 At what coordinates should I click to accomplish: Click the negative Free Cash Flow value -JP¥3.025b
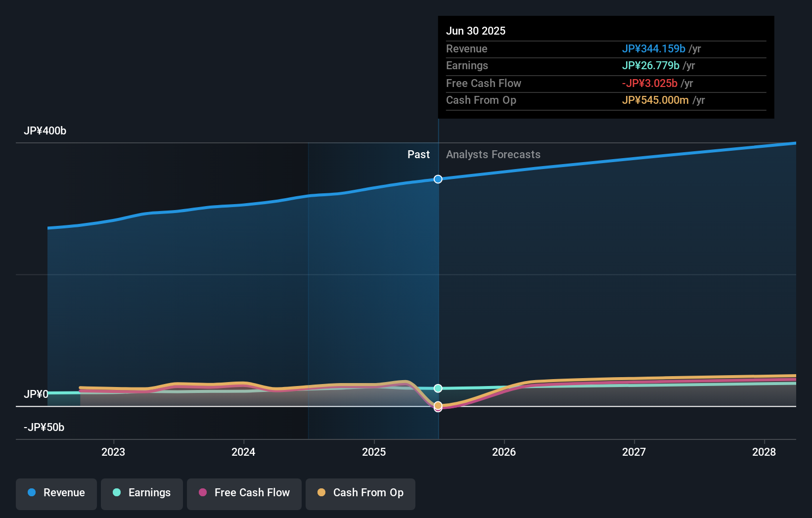click(650, 83)
